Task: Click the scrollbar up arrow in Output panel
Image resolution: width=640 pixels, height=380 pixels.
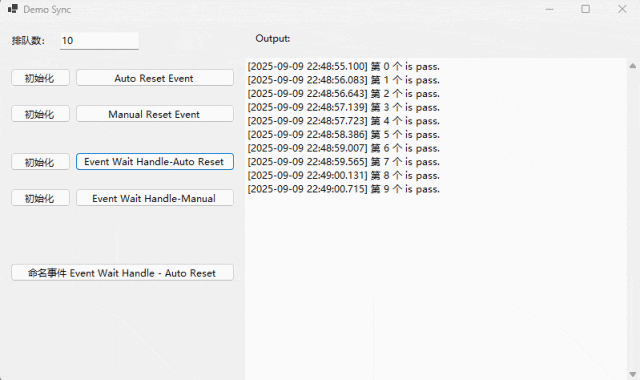Action: point(633,66)
